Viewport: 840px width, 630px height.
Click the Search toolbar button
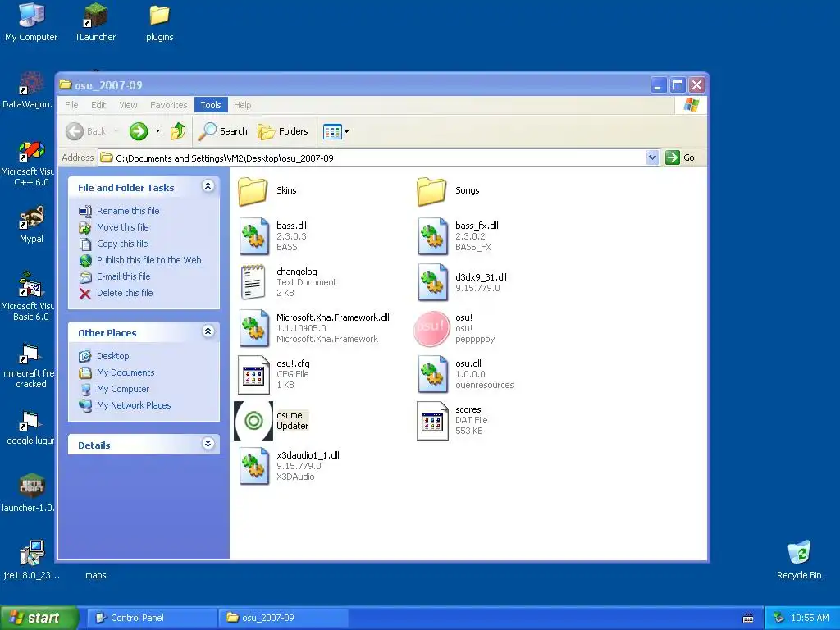coord(222,131)
